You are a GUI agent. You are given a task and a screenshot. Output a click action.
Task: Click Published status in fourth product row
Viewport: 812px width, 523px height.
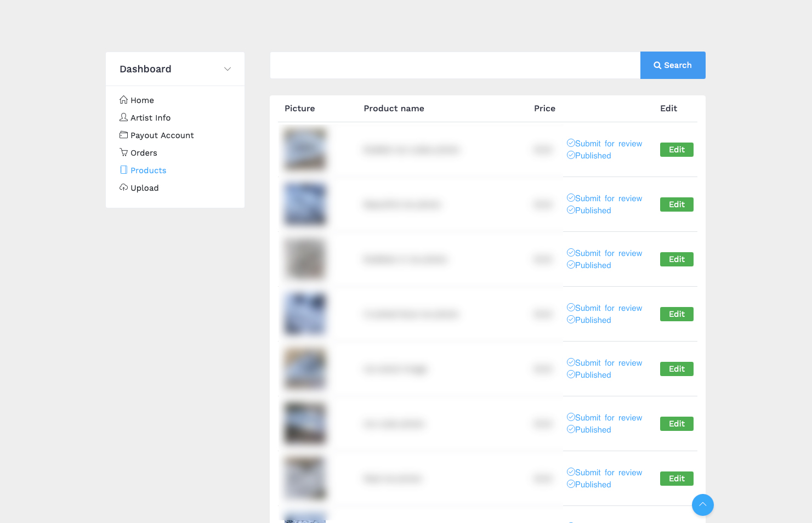(589, 320)
